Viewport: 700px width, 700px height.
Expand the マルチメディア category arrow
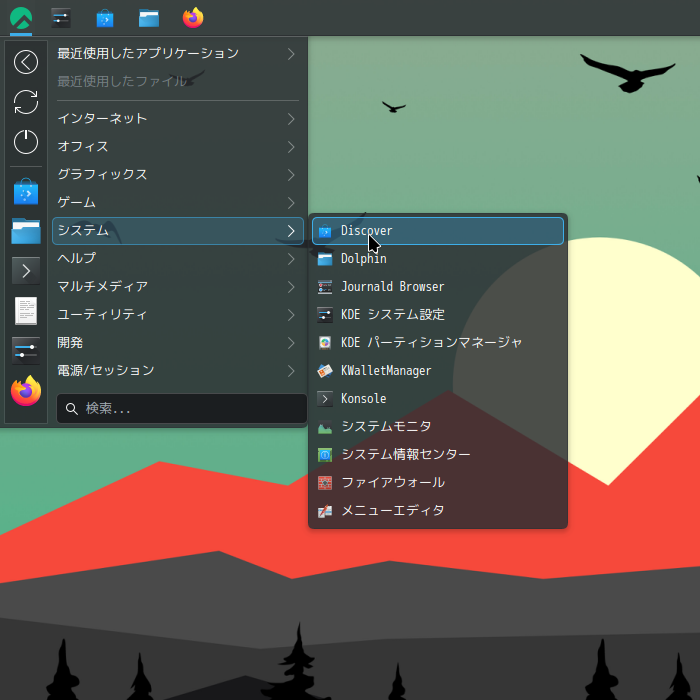click(x=291, y=287)
